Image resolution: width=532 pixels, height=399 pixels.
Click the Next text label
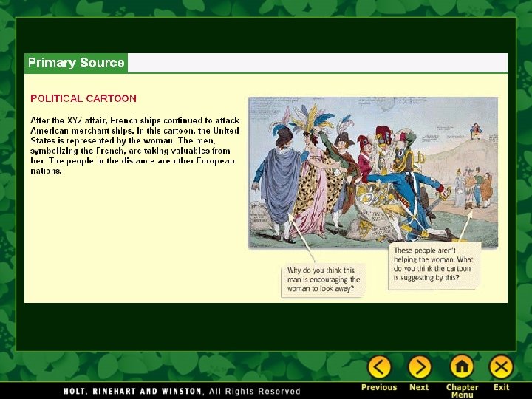(x=419, y=387)
